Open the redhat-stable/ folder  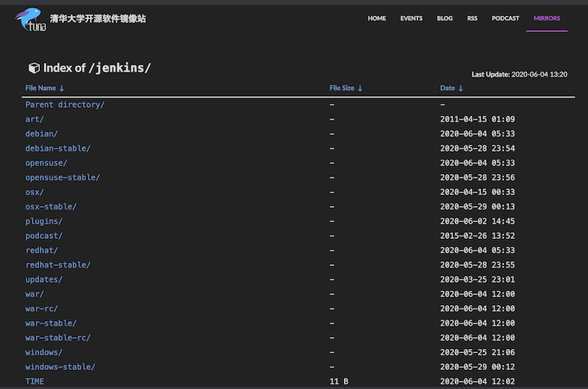coord(57,265)
